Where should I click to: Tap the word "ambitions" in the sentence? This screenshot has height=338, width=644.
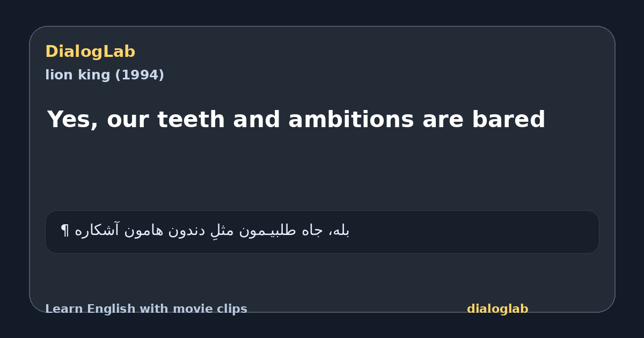[352, 120]
